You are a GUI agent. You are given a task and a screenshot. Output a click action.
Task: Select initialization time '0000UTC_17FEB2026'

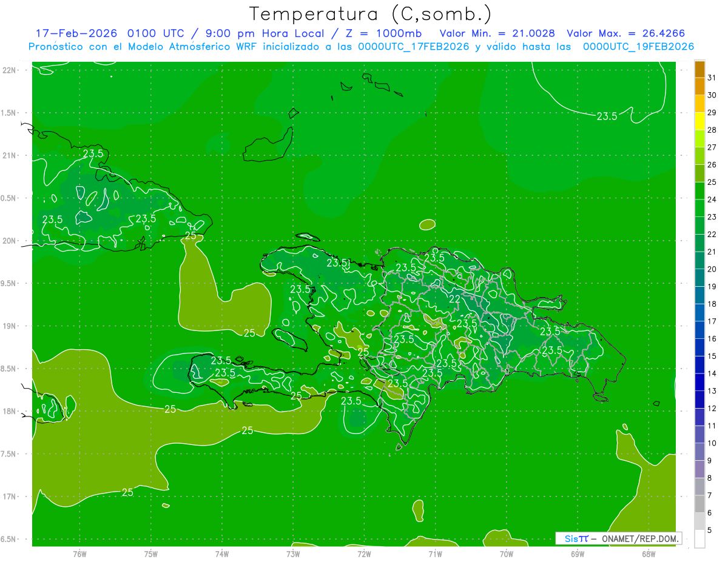pyautogui.click(x=414, y=47)
